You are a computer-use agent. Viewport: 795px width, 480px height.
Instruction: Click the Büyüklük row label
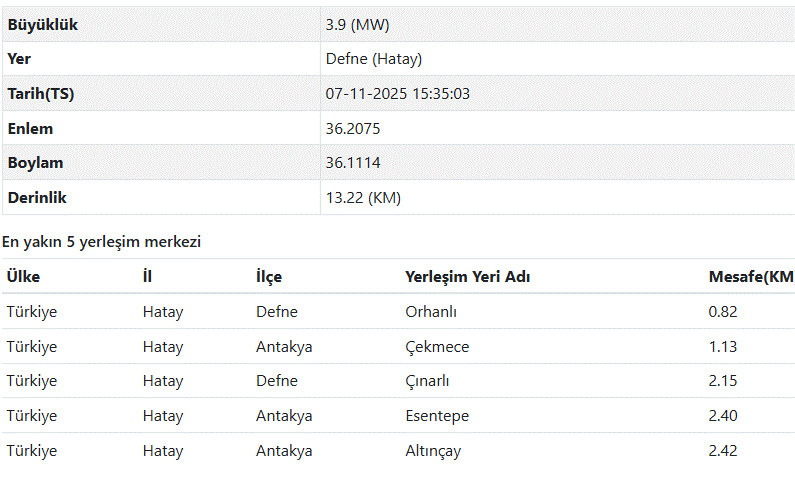[x=42, y=24]
